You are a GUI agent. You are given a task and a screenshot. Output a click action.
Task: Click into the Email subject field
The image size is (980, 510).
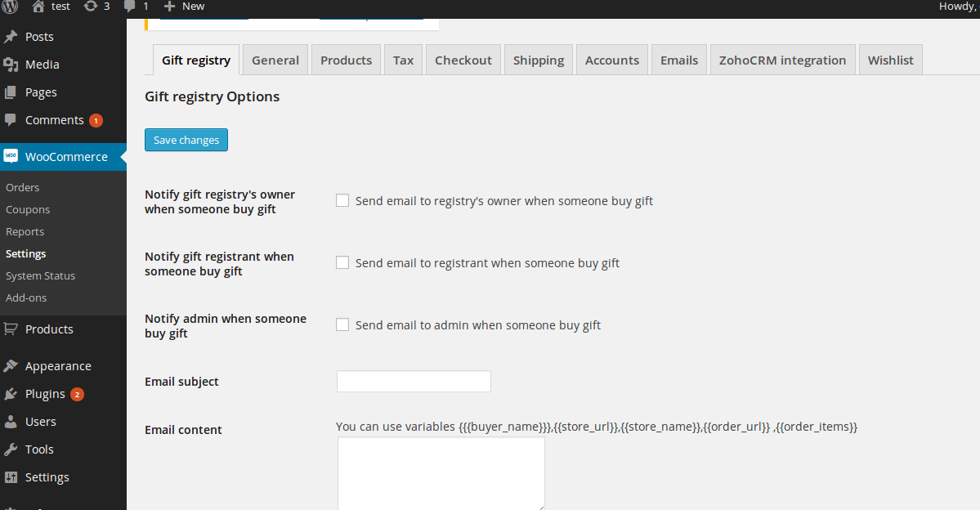[414, 382]
